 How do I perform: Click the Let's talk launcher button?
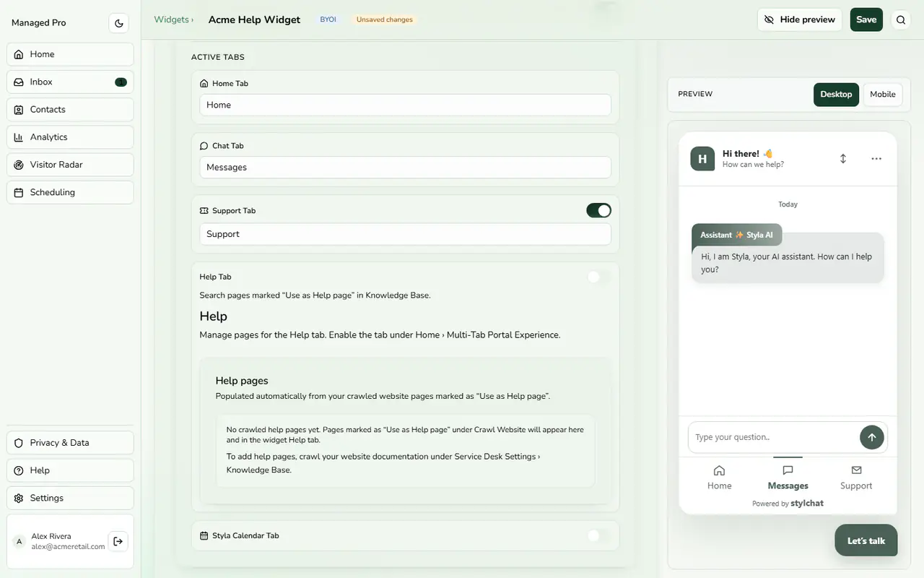point(866,540)
